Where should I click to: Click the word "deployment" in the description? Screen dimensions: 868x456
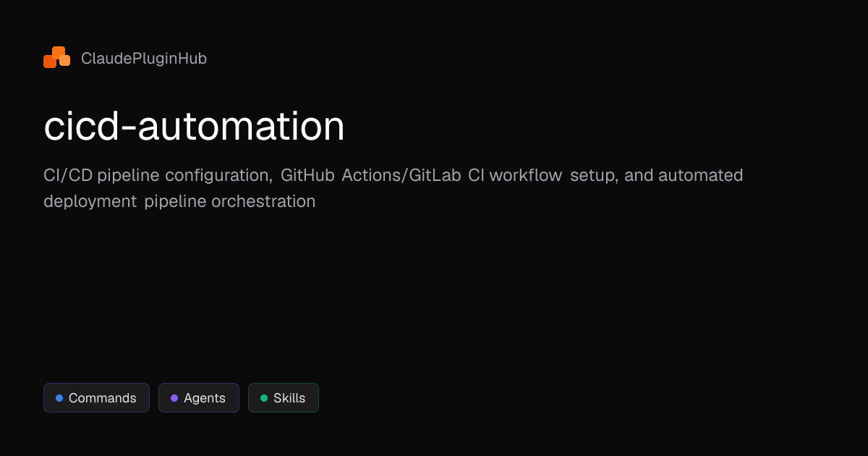90,201
